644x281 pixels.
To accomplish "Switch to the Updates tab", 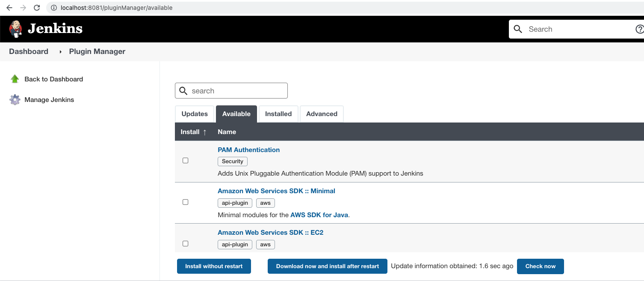I will pos(195,114).
